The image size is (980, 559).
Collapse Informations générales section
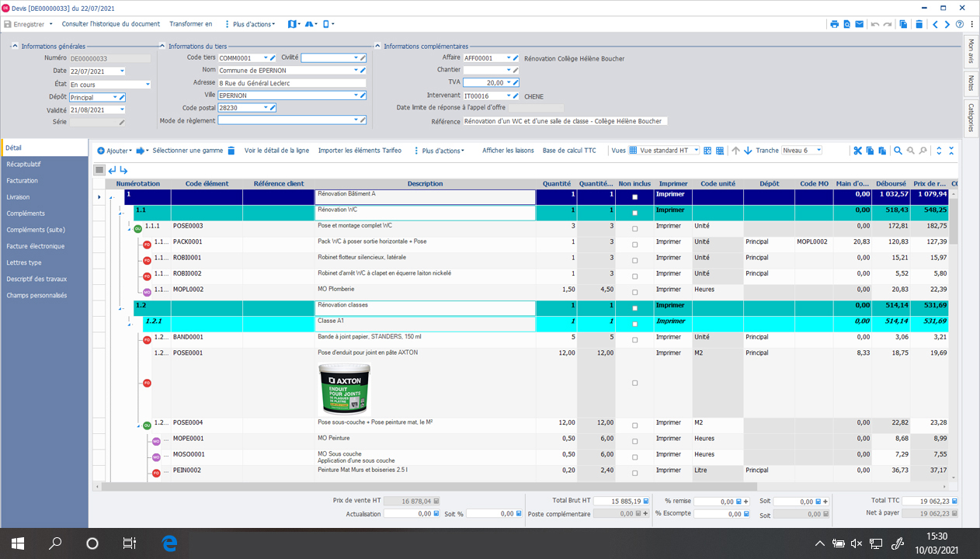[15, 47]
